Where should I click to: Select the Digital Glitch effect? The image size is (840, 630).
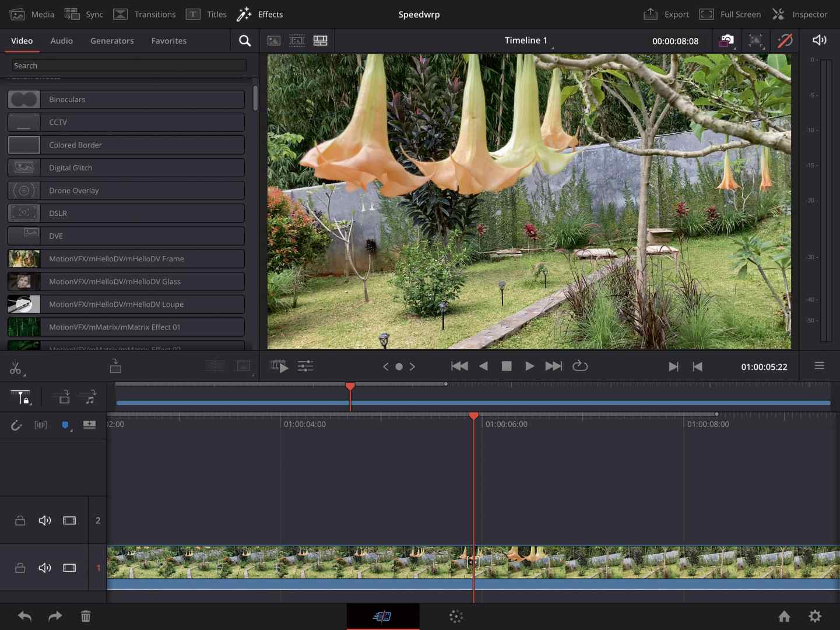[126, 167]
